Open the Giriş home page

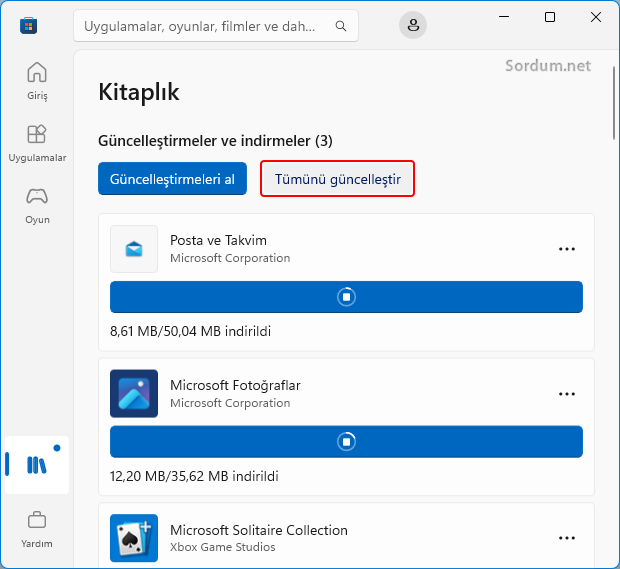pyautogui.click(x=37, y=81)
